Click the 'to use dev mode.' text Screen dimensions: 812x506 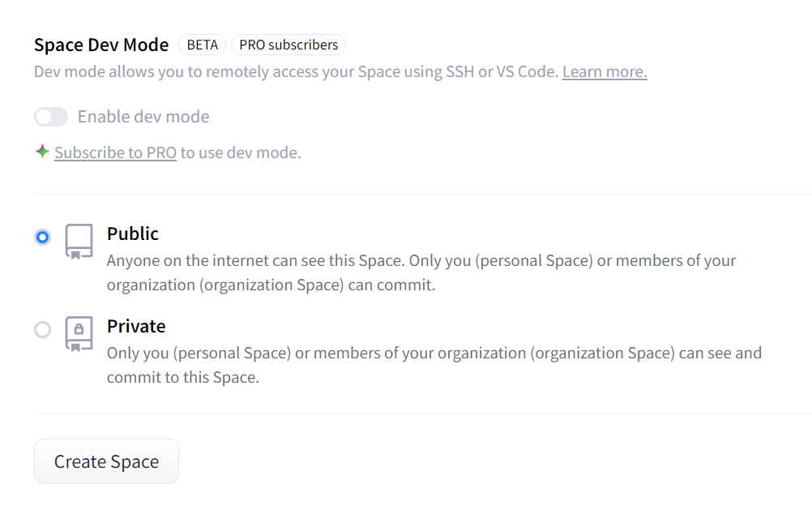(x=241, y=152)
